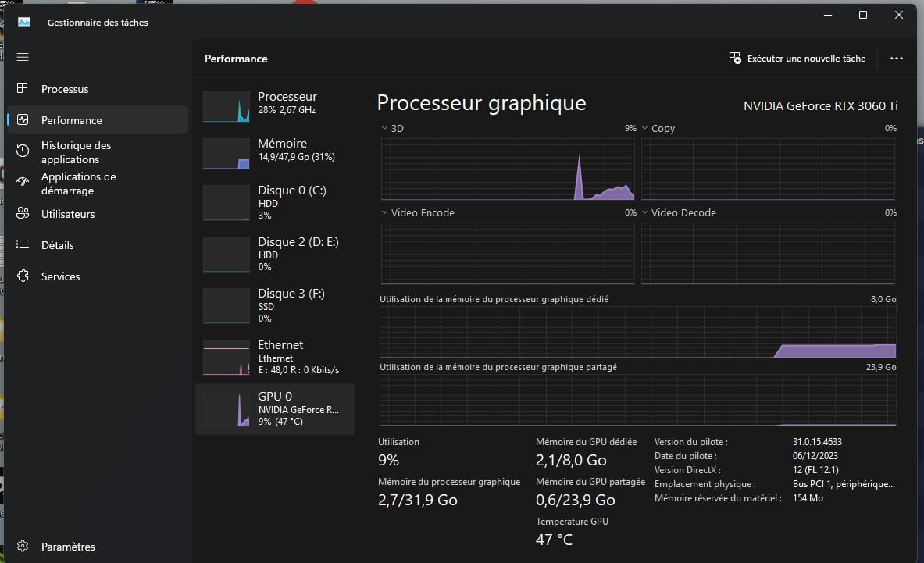Click the Performance sidebar icon
This screenshot has width=924, height=563.
(23, 119)
